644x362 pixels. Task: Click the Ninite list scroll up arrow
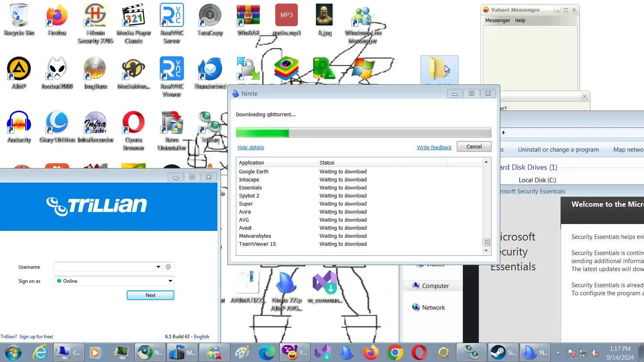[x=486, y=162]
